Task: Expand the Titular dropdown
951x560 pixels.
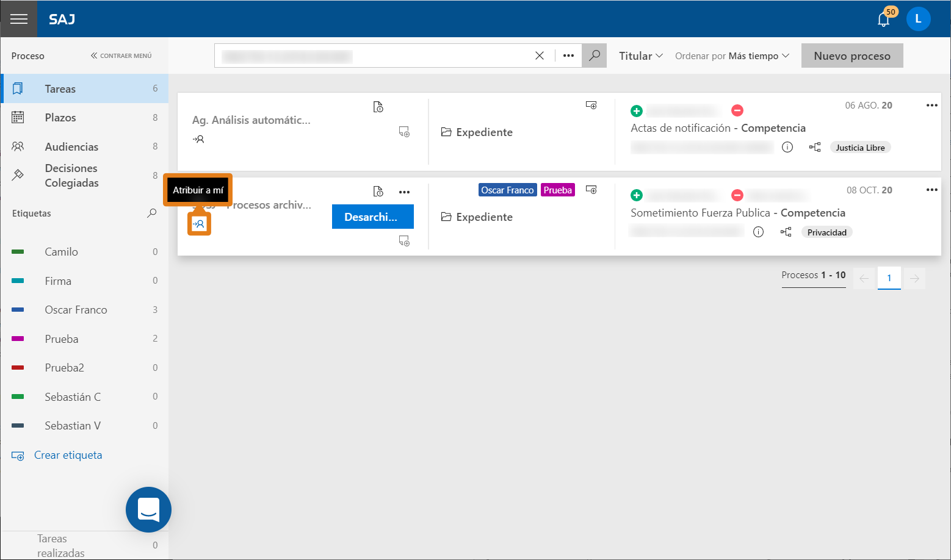Action: [x=641, y=56]
